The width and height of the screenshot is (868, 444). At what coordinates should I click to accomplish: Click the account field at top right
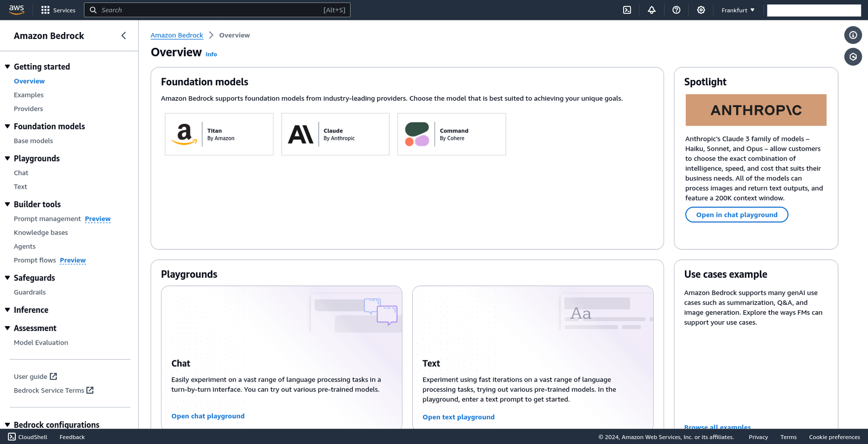814,10
